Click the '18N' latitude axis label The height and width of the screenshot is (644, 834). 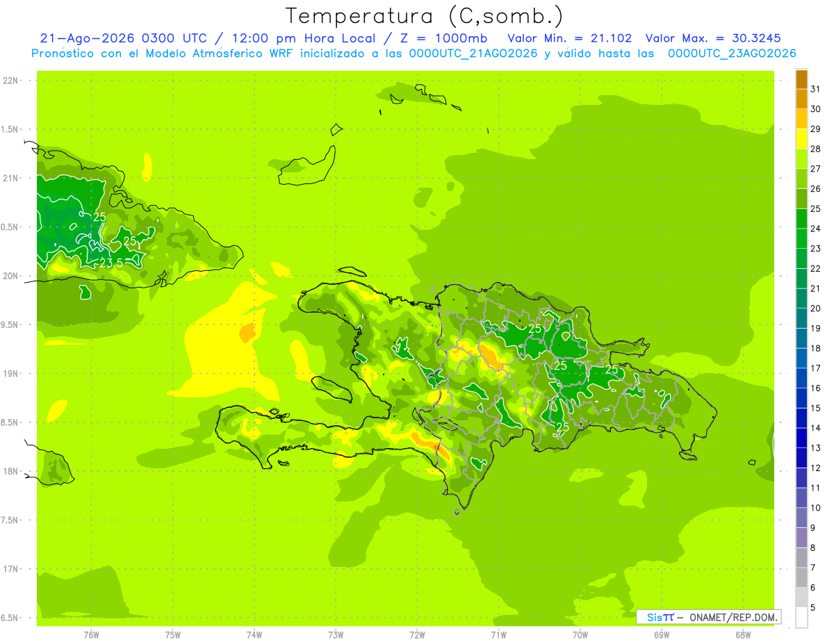[11, 471]
